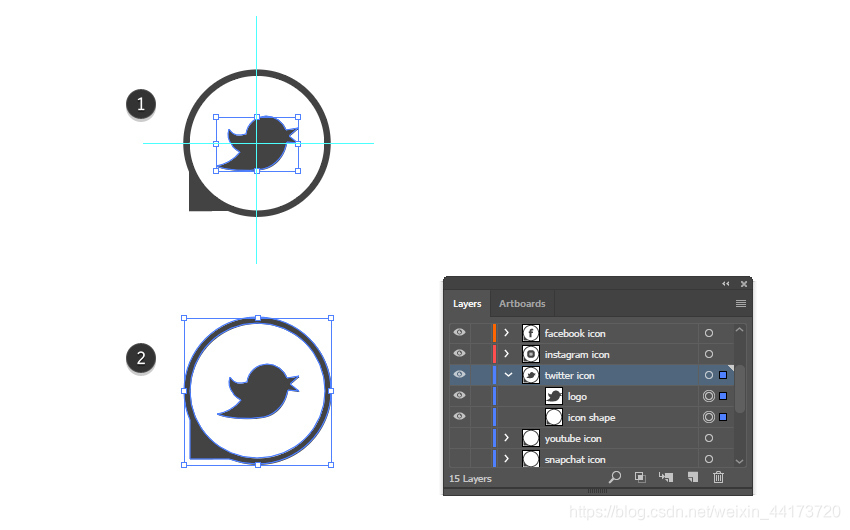Switch to the Artboards tab

coord(522,303)
